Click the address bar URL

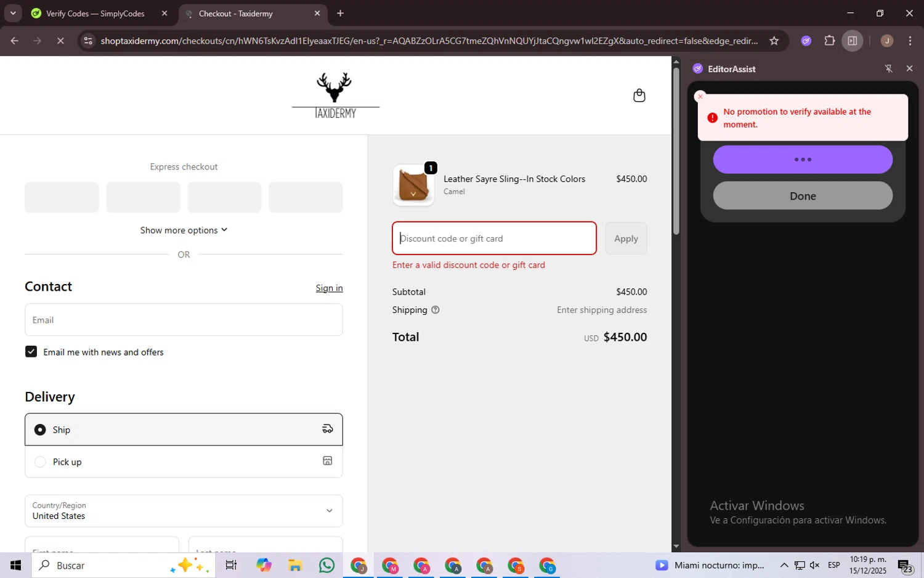point(429,41)
